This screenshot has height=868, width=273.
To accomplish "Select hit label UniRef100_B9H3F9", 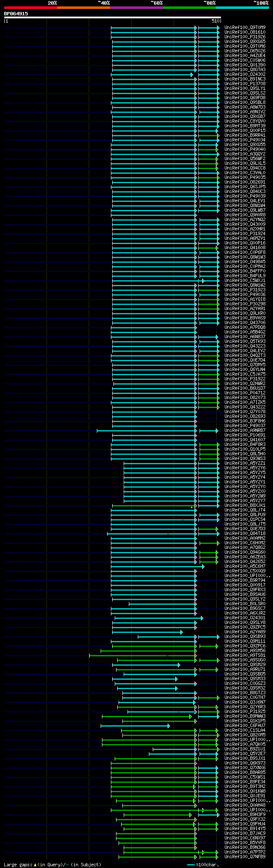I will pyautogui.click(x=245, y=814).
